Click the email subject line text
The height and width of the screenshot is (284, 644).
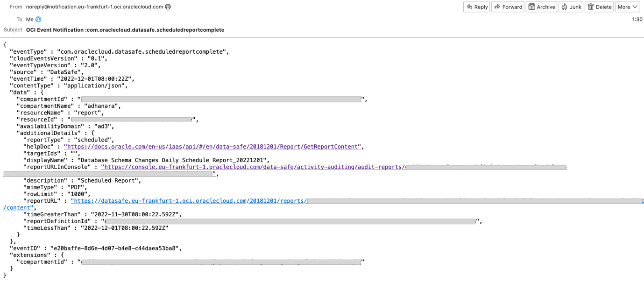(125, 30)
